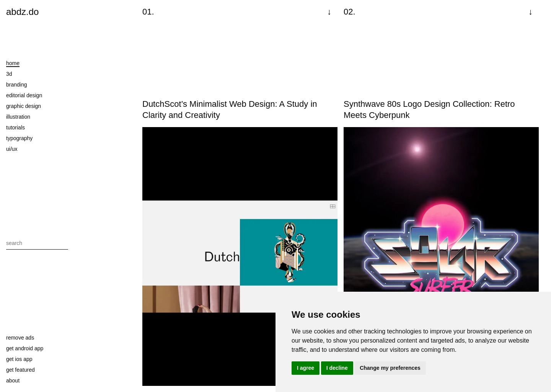
Task: Open the get featured link
Action: pos(20,370)
